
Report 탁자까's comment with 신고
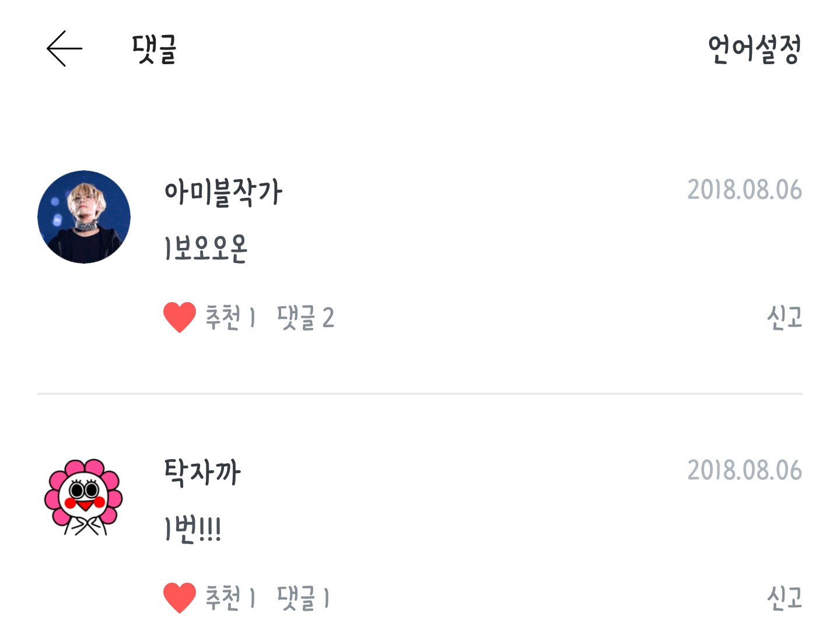784,597
